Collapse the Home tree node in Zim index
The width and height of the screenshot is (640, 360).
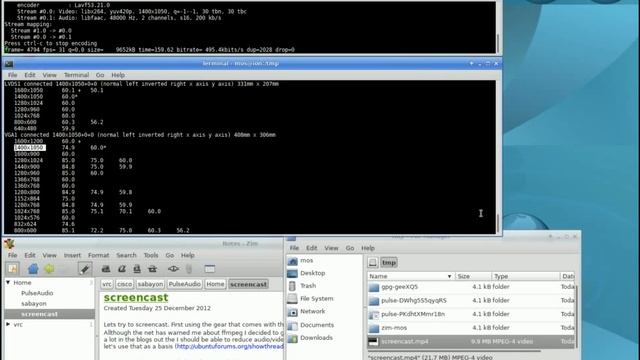8,282
